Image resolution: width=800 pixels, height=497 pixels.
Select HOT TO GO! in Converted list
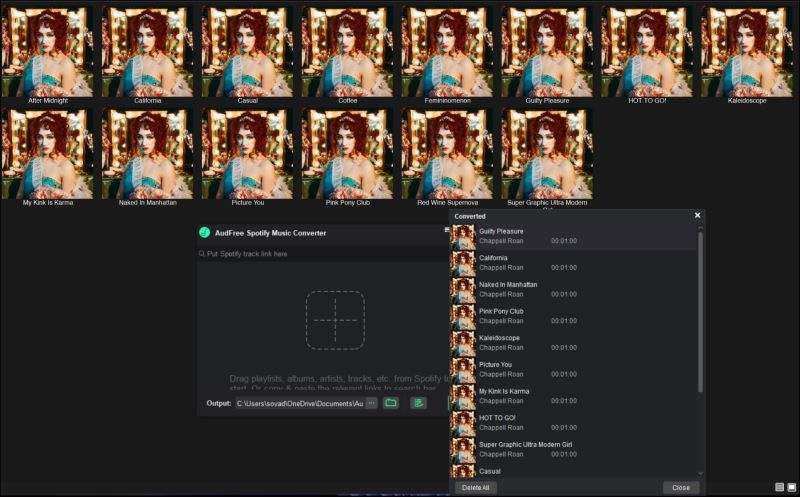573,423
